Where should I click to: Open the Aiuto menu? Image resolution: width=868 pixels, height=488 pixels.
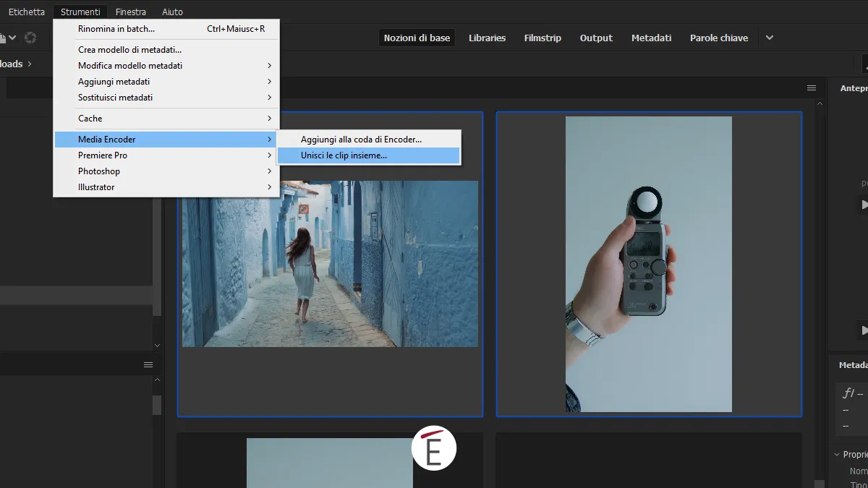click(x=171, y=11)
